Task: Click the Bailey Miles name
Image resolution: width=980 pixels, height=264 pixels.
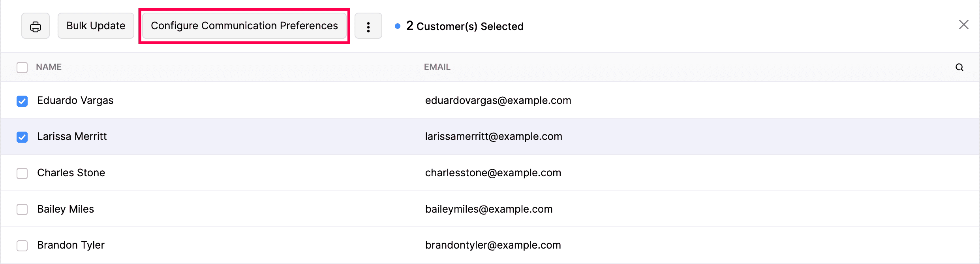Action: pos(66,209)
